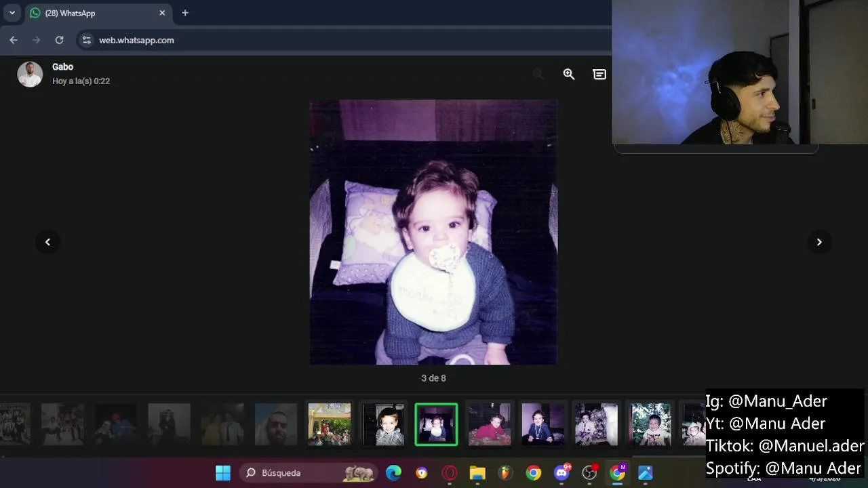Open Chrome without profile badge in taskbar

pyautogui.click(x=534, y=473)
